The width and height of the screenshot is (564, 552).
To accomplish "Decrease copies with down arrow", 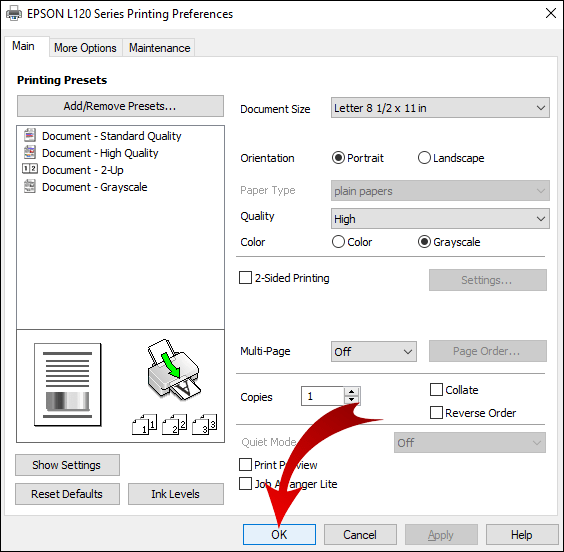I will coord(351,400).
